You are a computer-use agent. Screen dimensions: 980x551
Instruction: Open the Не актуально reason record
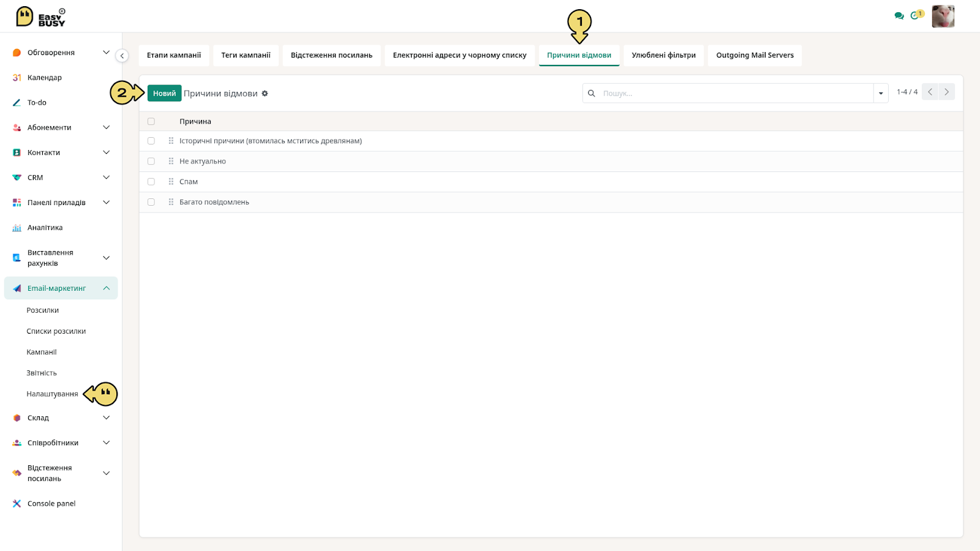tap(203, 161)
